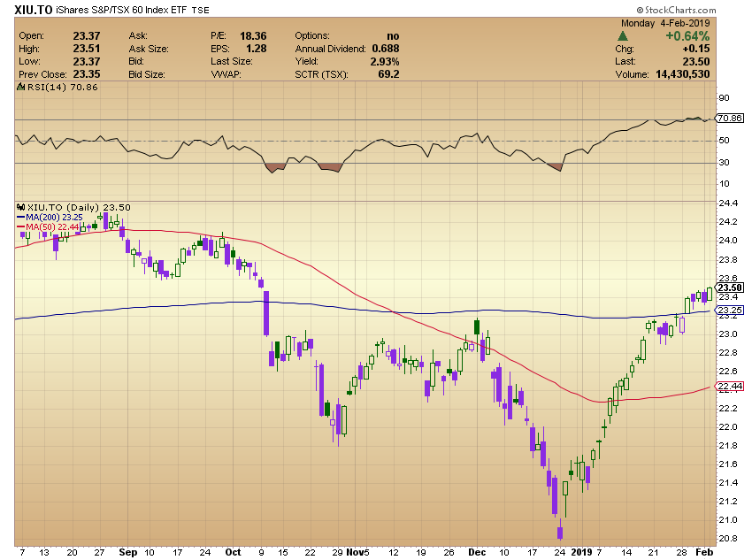Click the Ask Size: label

click(x=149, y=49)
